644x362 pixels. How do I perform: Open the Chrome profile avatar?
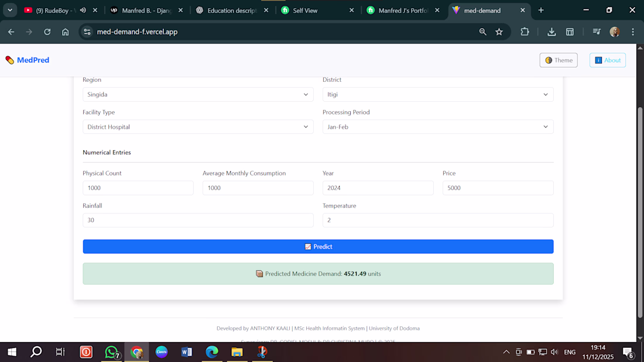point(615,32)
